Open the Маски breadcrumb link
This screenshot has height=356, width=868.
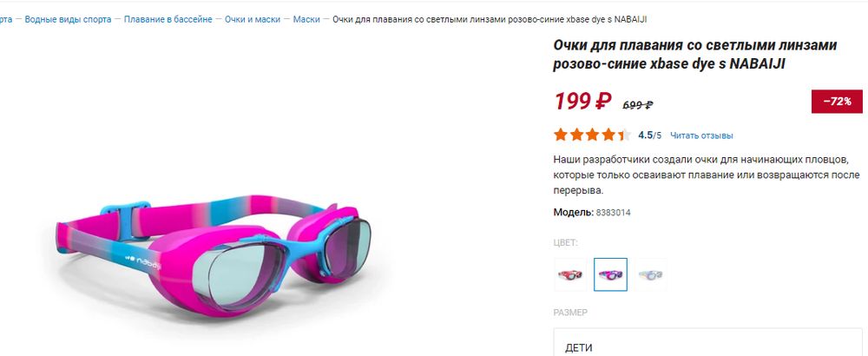306,19
